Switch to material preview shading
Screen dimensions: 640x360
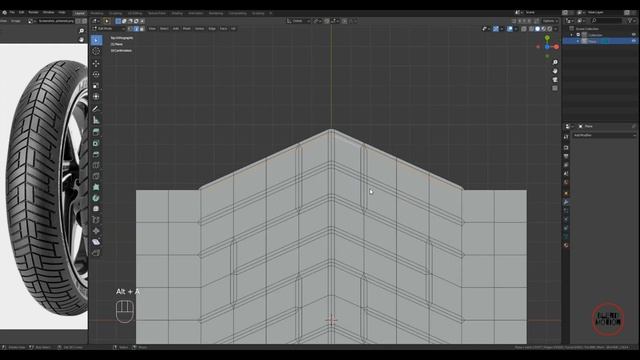544,29
